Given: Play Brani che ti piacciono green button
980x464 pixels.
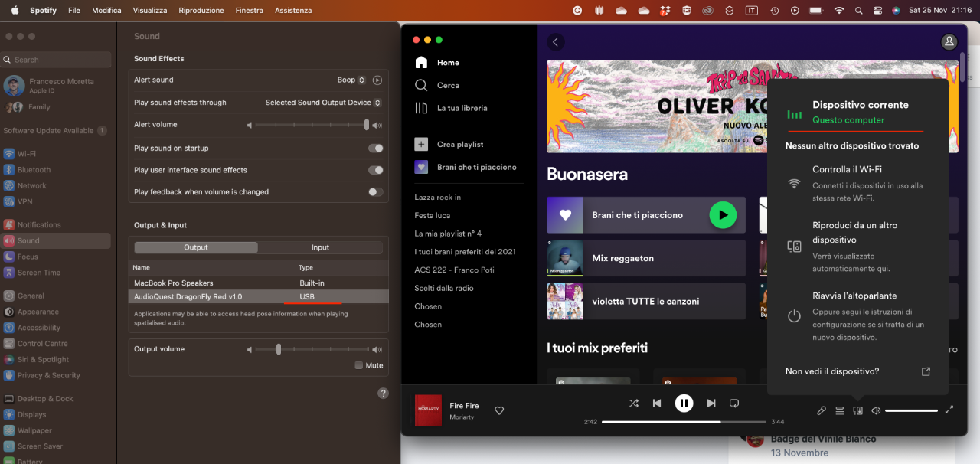Looking at the screenshot, I should tap(723, 215).
